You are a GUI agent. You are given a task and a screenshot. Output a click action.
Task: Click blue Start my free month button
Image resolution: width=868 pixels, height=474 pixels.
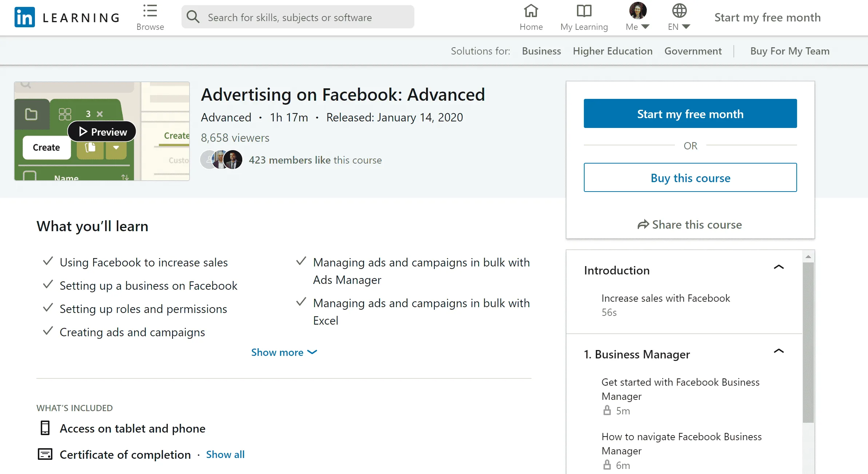690,113
